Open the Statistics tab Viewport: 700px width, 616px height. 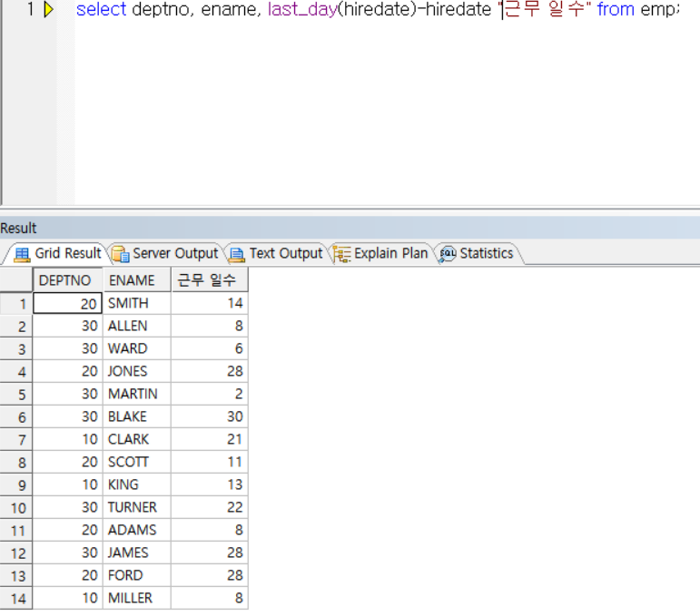(478, 253)
